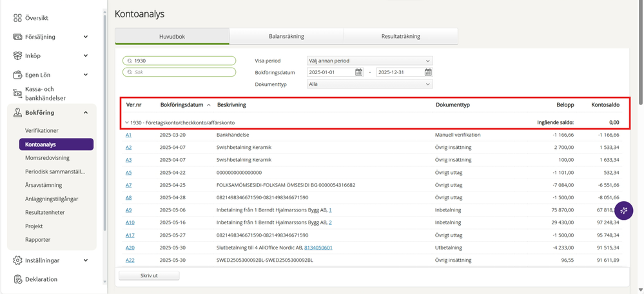Click the Sök search input field
The image size is (644, 294).
(x=179, y=72)
